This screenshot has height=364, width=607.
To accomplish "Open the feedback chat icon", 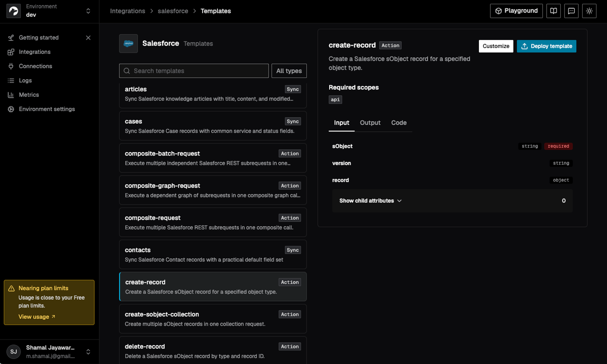I will click(x=571, y=11).
